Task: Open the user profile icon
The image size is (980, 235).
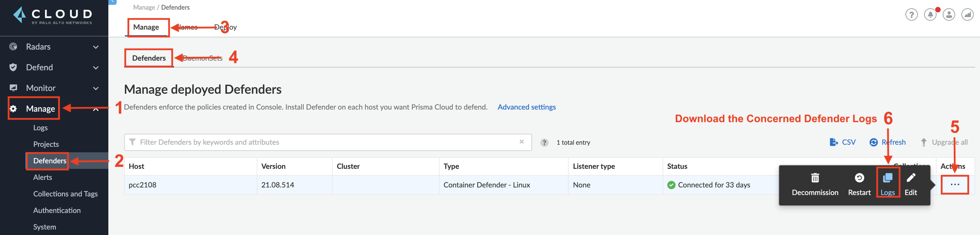Action: (x=949, y=15)
